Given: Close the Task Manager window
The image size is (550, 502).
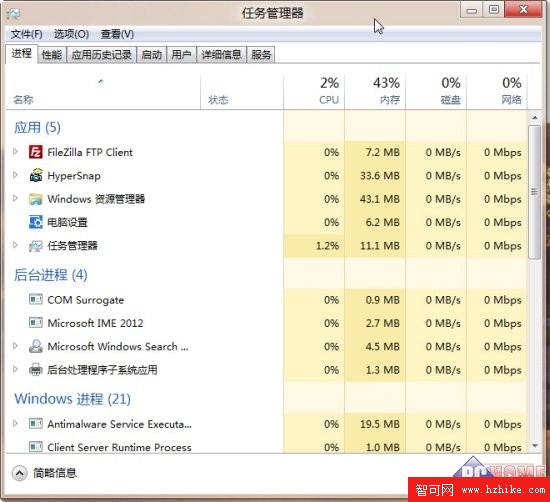Looking at the screenshot, I should (523, 9).
